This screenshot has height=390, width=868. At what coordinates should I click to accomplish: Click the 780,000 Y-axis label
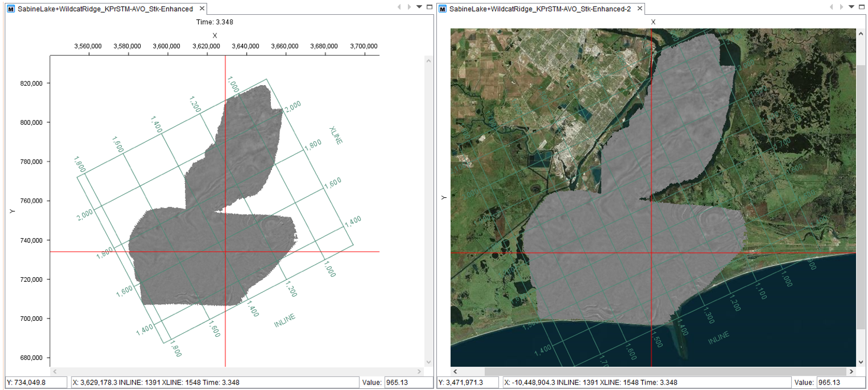point(31,161)
